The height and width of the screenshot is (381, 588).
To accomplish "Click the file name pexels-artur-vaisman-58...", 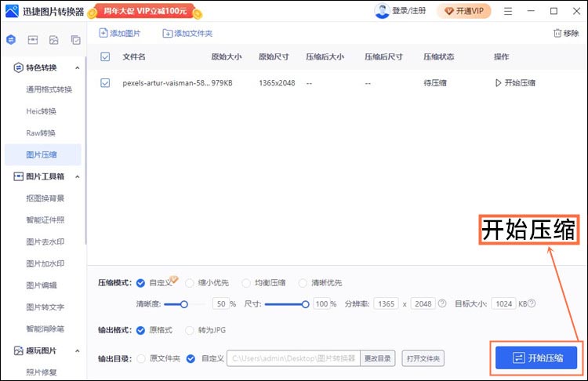I will click(165, 83).
